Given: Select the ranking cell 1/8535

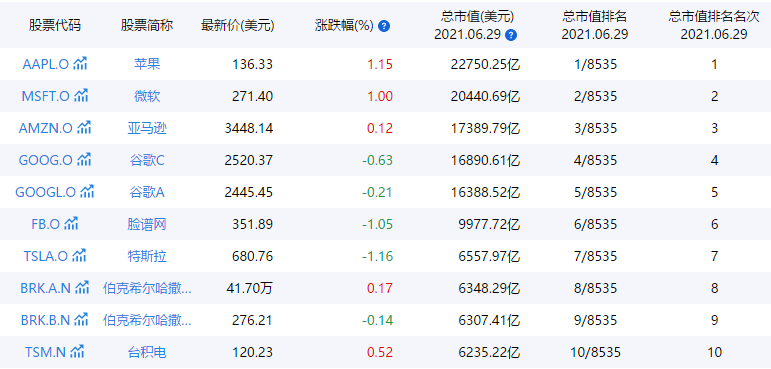Looking at the screenshot, I should point(594,64).
